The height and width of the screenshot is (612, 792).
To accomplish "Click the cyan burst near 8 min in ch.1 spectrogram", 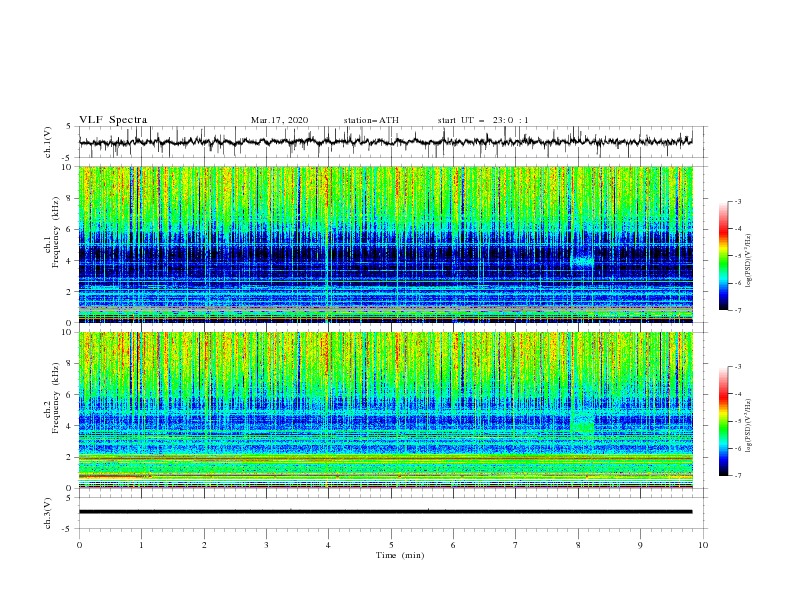I will pos(582,262).
